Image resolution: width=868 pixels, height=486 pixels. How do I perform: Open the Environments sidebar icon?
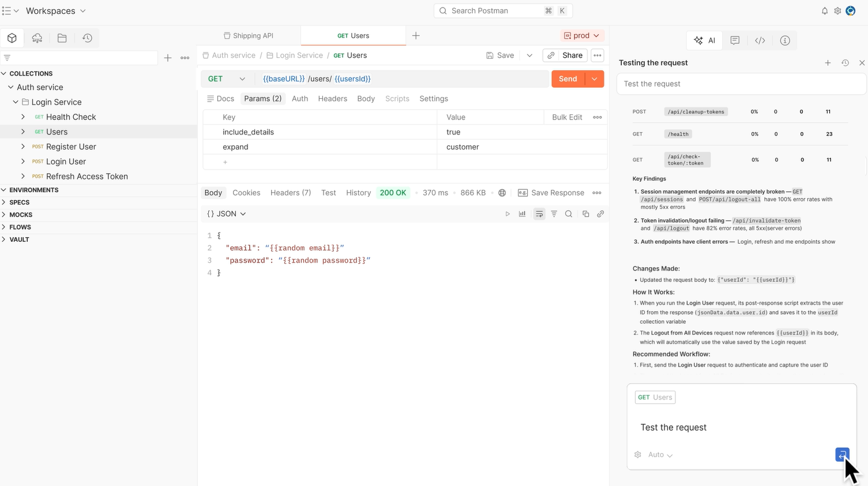click(37, 38)
